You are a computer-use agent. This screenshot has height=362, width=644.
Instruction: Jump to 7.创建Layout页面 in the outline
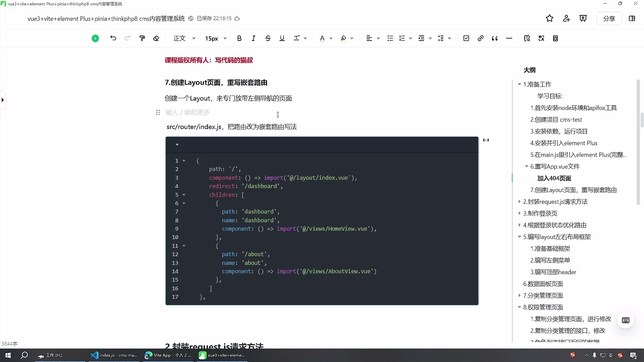573,190
